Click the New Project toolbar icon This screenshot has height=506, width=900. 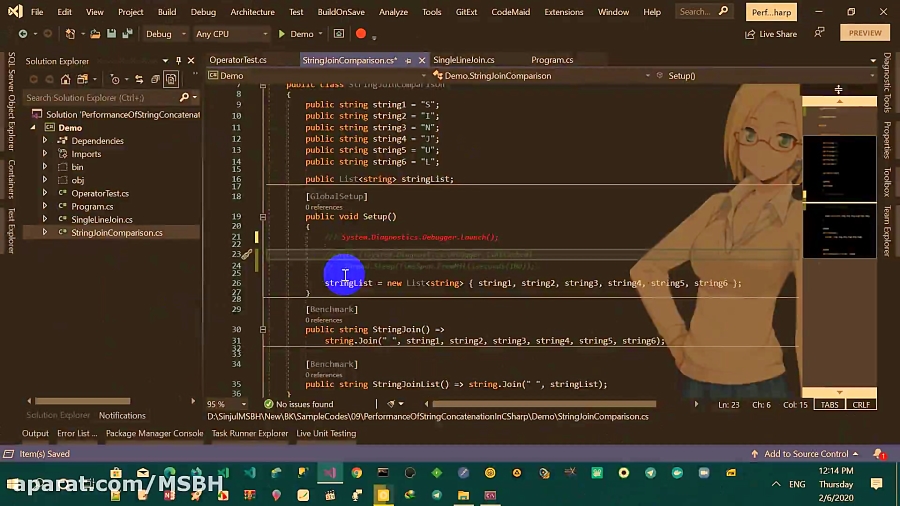pyautogui.click(x=70, y=34)
